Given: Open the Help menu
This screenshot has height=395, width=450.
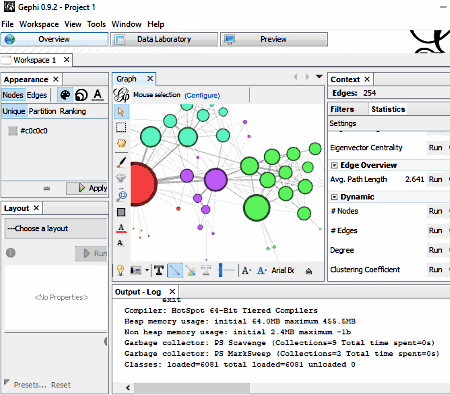Looking at the screenshot, I should coord(156,24).
